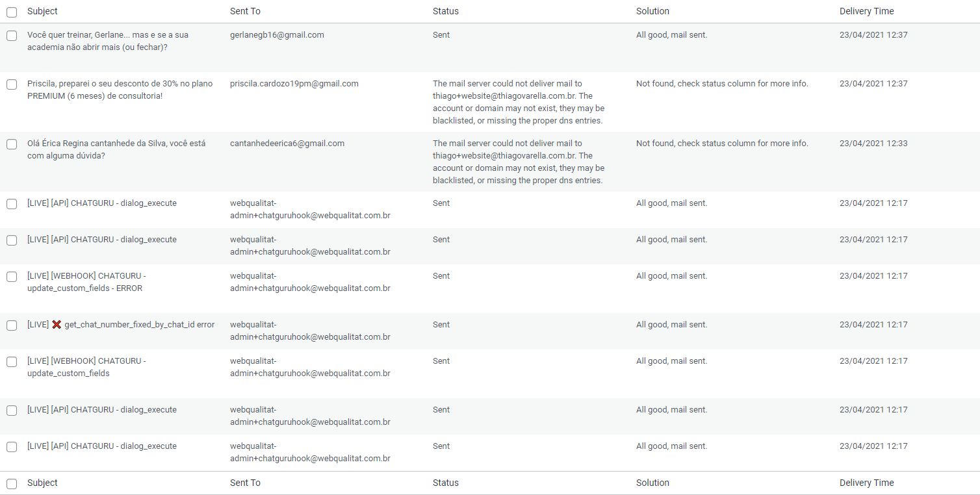Tick the checkbox for the Érica Regina email

coord(12,144)
